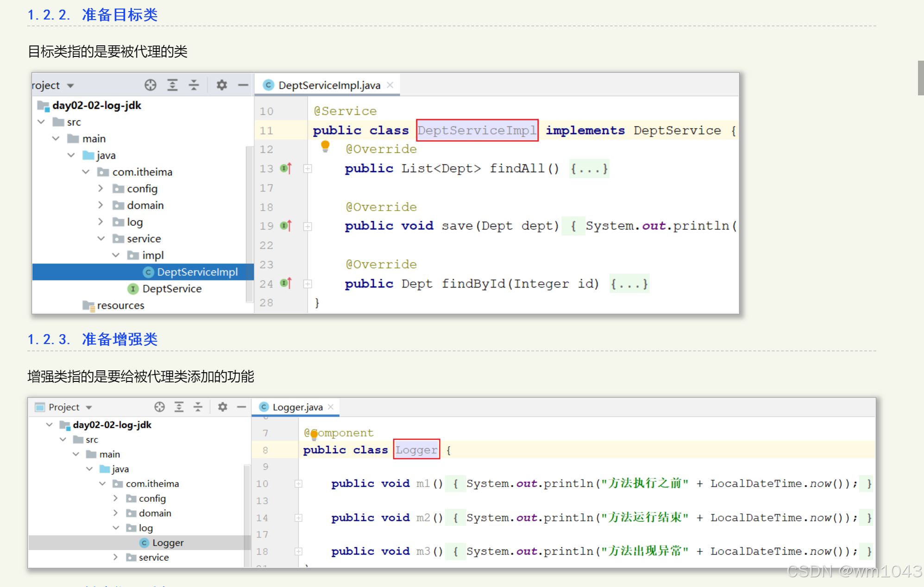This screenshot has height=587, width=924.
Task: Click the override gutter arrow on findAll line
Action: tap(287, 169)
